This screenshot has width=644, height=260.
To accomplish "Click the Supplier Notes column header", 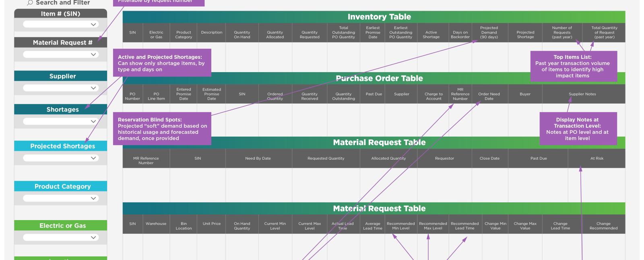I will pos(582,94).
